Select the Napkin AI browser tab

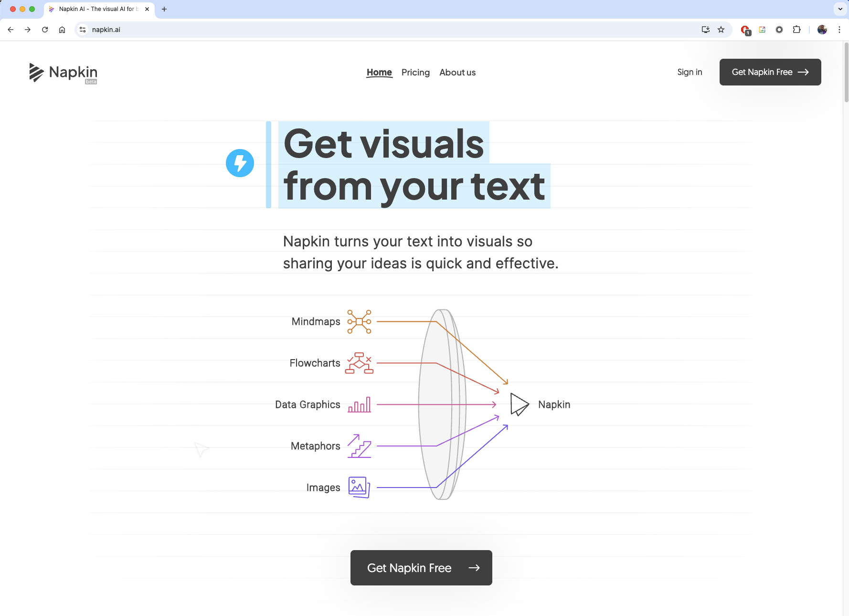pos(99,9)
